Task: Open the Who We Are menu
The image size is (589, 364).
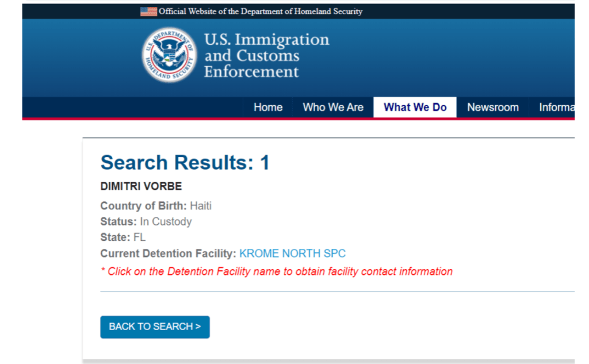Action: [x=333, y=107]
